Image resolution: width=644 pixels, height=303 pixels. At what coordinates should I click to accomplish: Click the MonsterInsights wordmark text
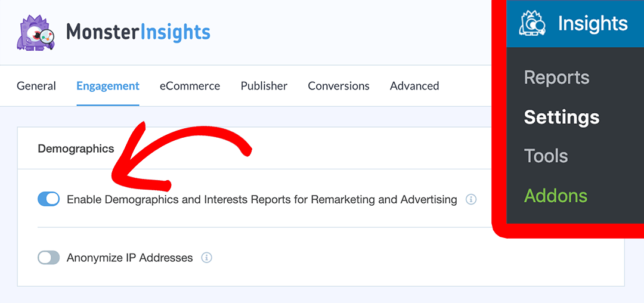[138, 32]
